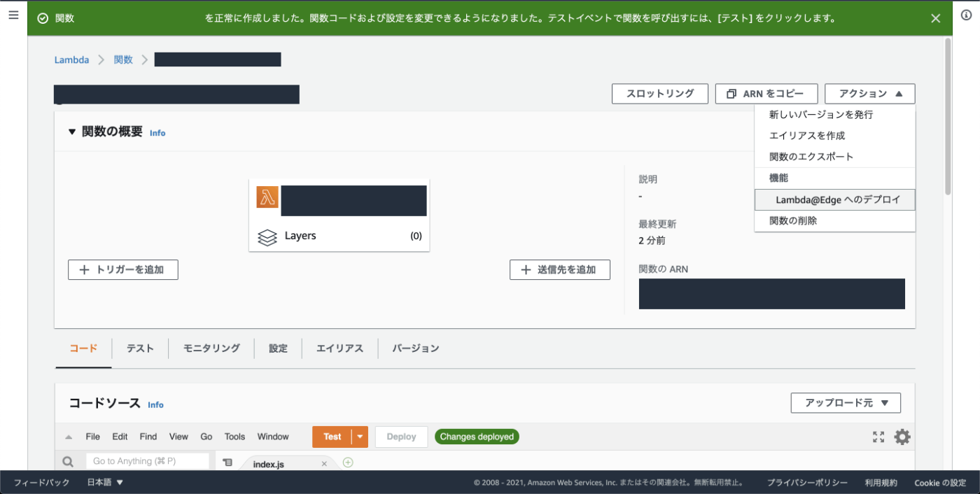Click the Lambda function orange icon

point(267,197)
